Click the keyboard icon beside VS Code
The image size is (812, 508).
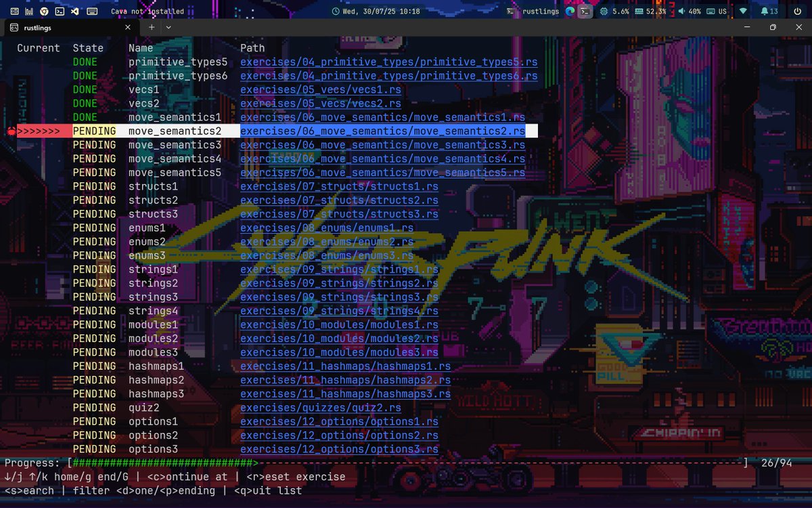point(91,12)
